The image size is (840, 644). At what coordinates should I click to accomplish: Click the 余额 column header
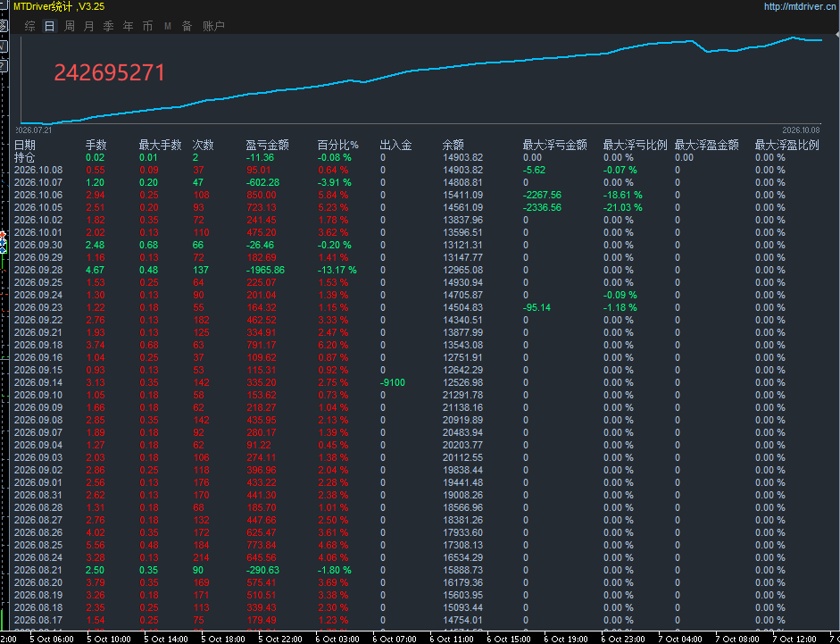tap(453, 145)
